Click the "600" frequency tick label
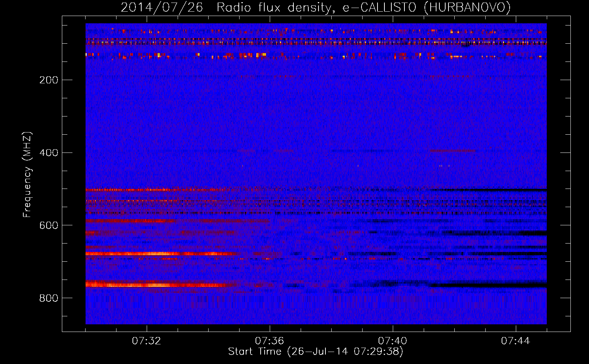The height and width of the screenshot is (364, 589). 49,226
